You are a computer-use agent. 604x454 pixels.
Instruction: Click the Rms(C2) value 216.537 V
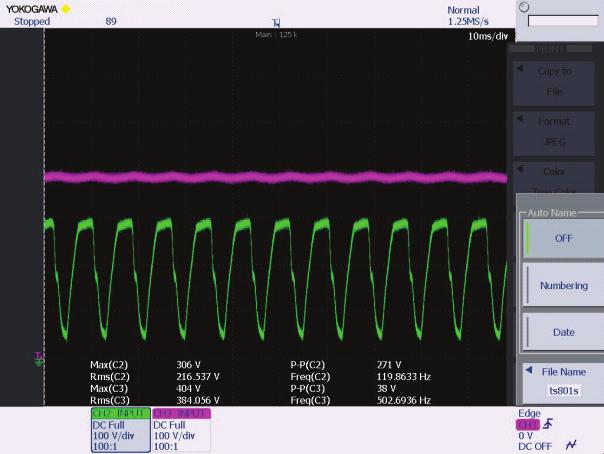coord(198,377)
